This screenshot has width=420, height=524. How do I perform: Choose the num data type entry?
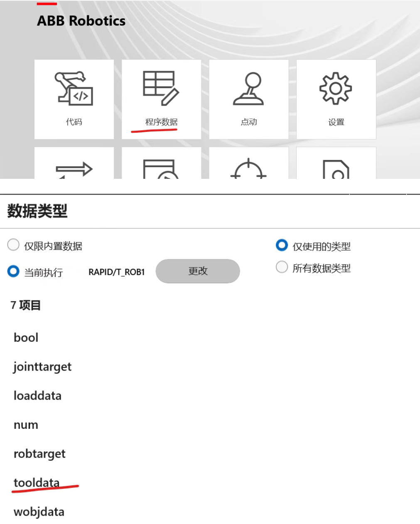(26, 425)
